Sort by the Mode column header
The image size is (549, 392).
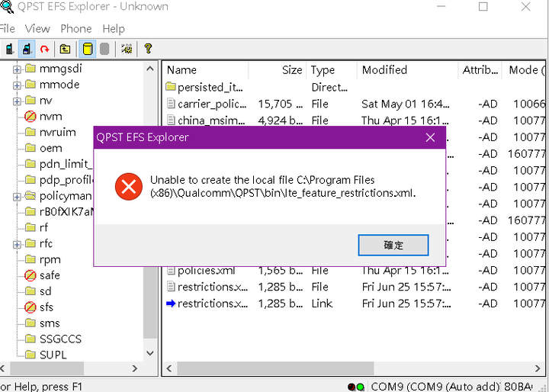point(525,70)
